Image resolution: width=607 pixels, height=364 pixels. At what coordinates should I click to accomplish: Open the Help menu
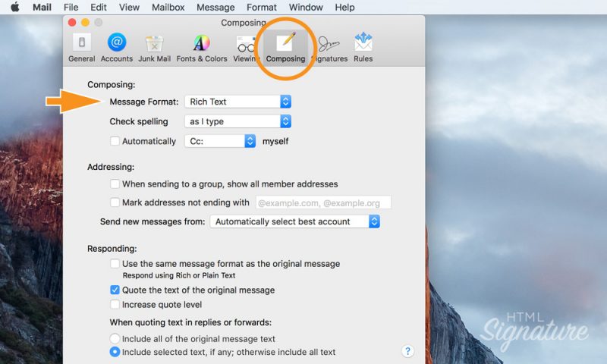click(345, 8)
